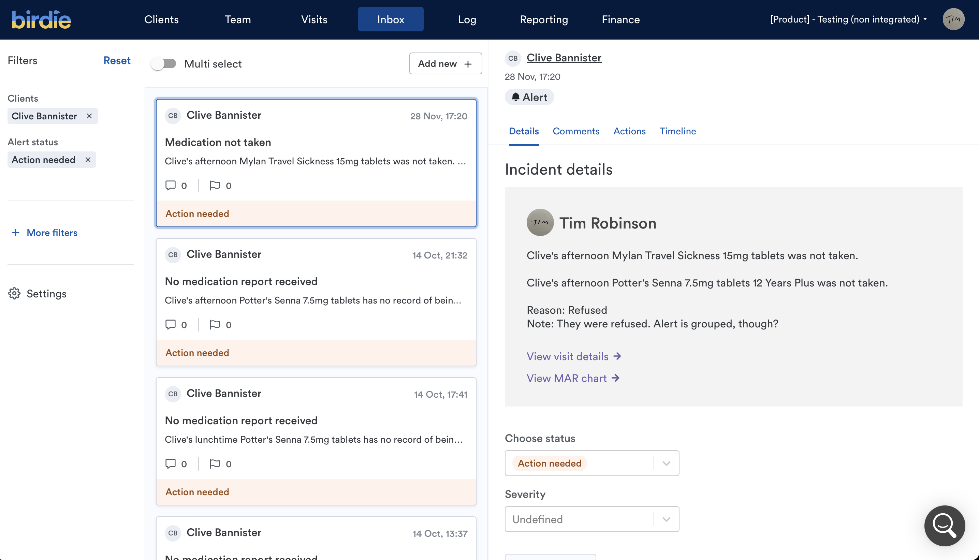Viewport: 979px width, 560px height.
Task: Click the plus icon in Add new
Action: 468,64
